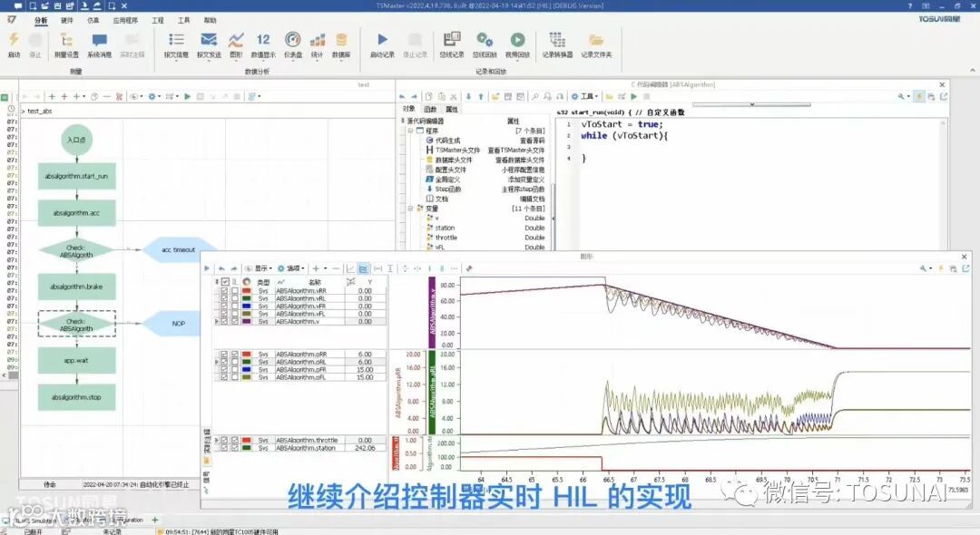
Task: Switch to 分析 ribbon tab
Action: click(41, 21)
